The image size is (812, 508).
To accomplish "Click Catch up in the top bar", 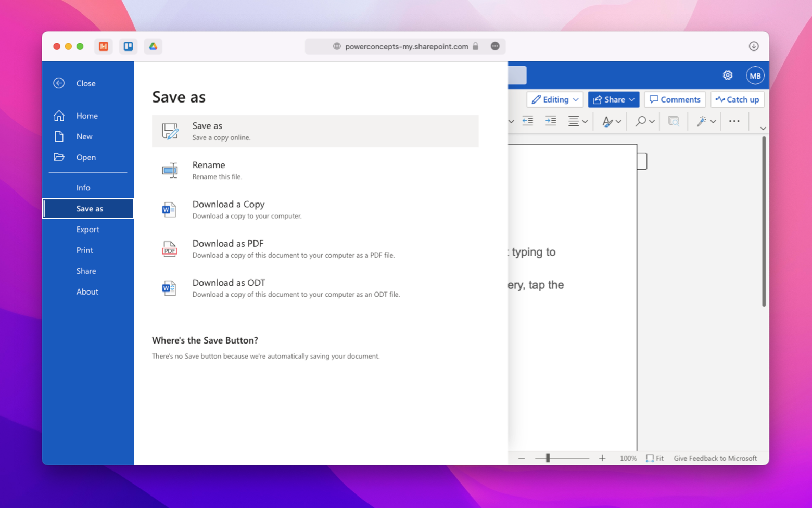I will coord(738,99).
